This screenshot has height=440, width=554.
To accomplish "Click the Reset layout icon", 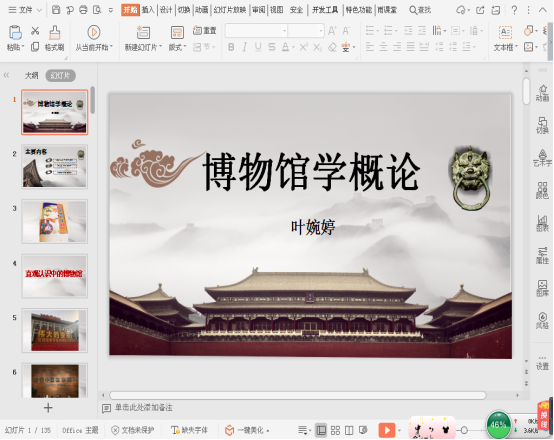I will (205, 31).
